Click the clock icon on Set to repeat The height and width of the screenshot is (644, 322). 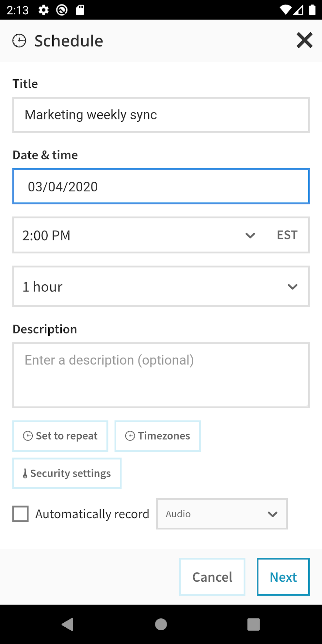coord(28,436)
